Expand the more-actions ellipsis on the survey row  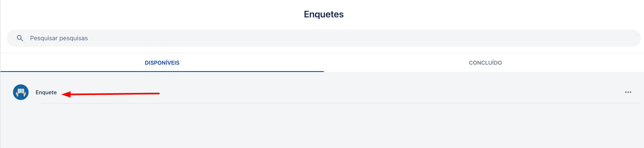[x=628, y=92]
